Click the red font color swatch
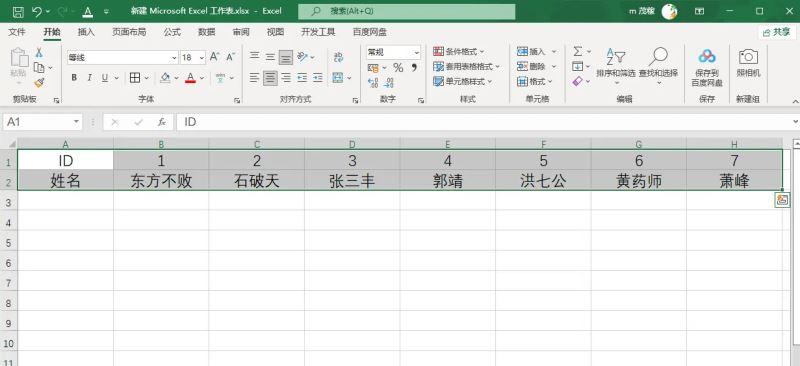This screenshot has width=800, height=366. [191, 78]
